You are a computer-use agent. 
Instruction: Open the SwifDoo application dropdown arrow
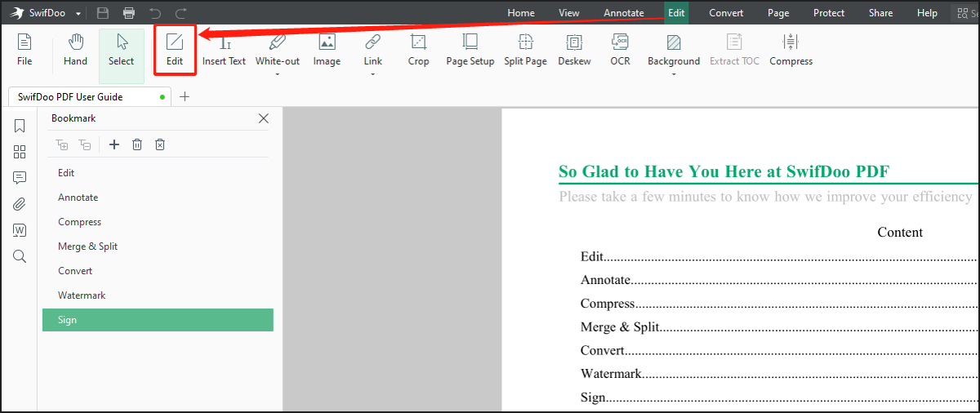pyautogui.click(x=78, y=14)
